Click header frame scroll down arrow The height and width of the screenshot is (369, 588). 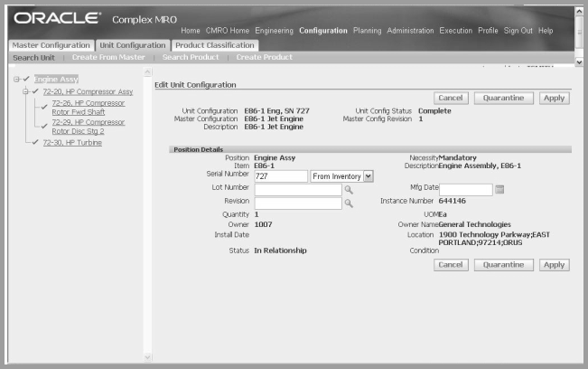click(579, 61)
